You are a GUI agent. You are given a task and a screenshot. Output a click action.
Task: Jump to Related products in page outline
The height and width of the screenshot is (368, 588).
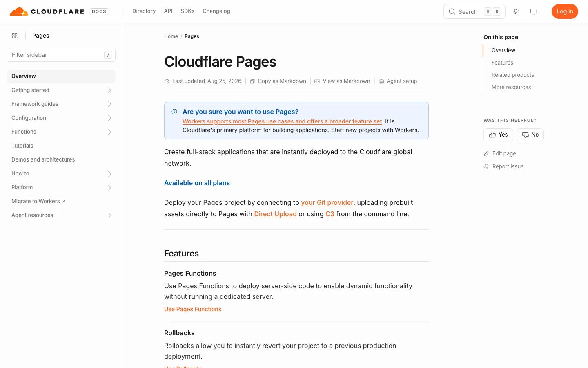click(x=513, y=75)
